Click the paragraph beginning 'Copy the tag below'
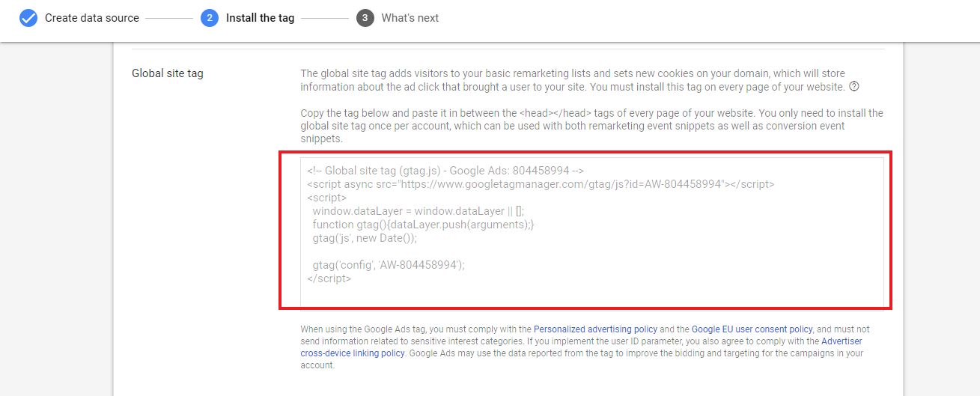The height and width of the screenshot is (396, 980). 591,126
